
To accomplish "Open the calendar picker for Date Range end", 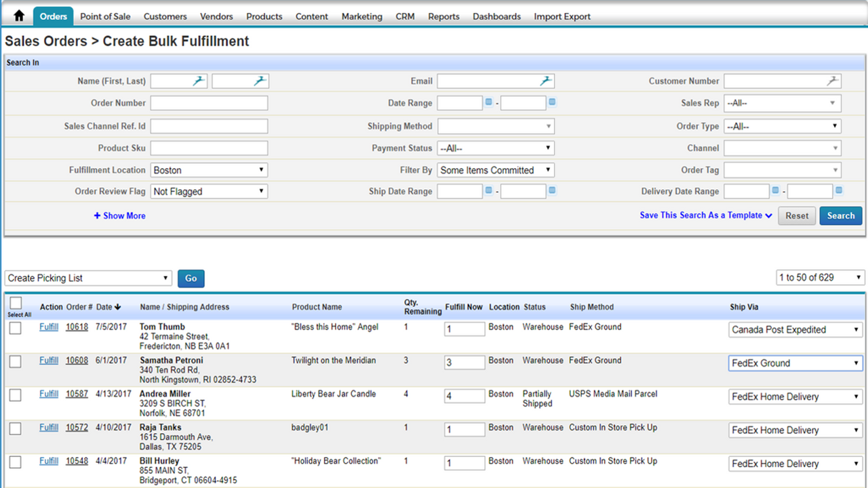I will click(x=553, y=102).
